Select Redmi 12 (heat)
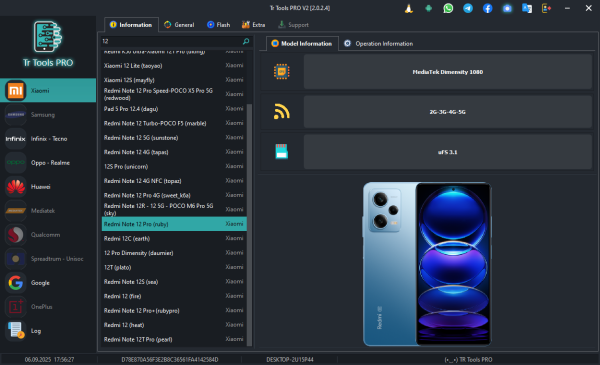The height and width of the screenshot is (365, 600). point(174,325)
